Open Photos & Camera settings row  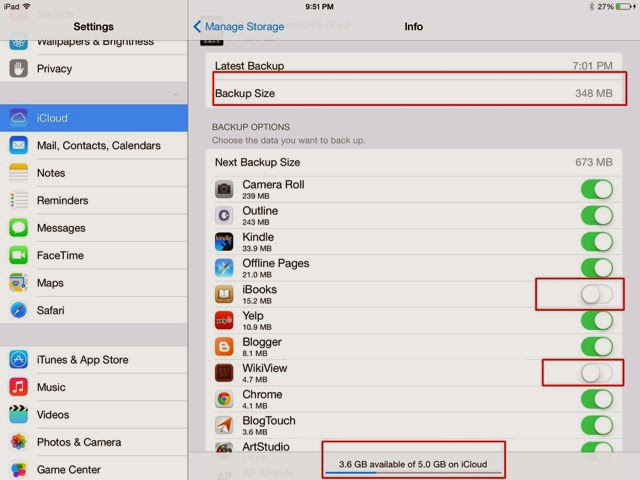94,442
